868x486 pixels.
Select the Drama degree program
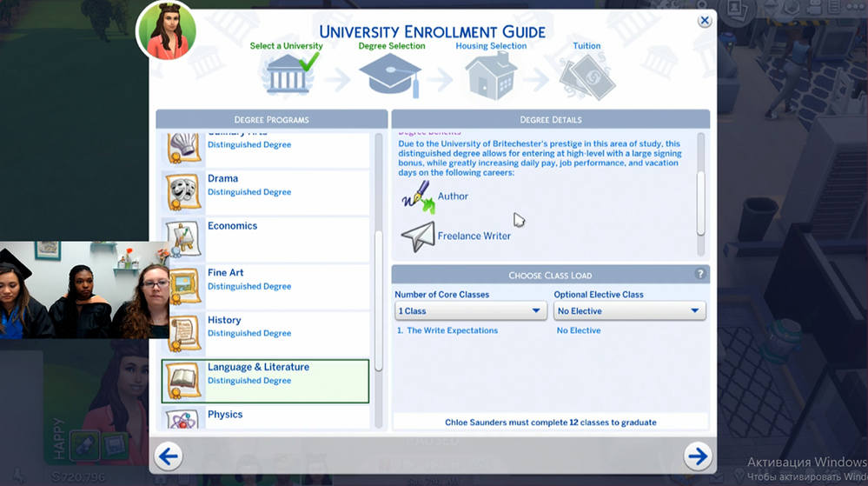coord(266,192)
